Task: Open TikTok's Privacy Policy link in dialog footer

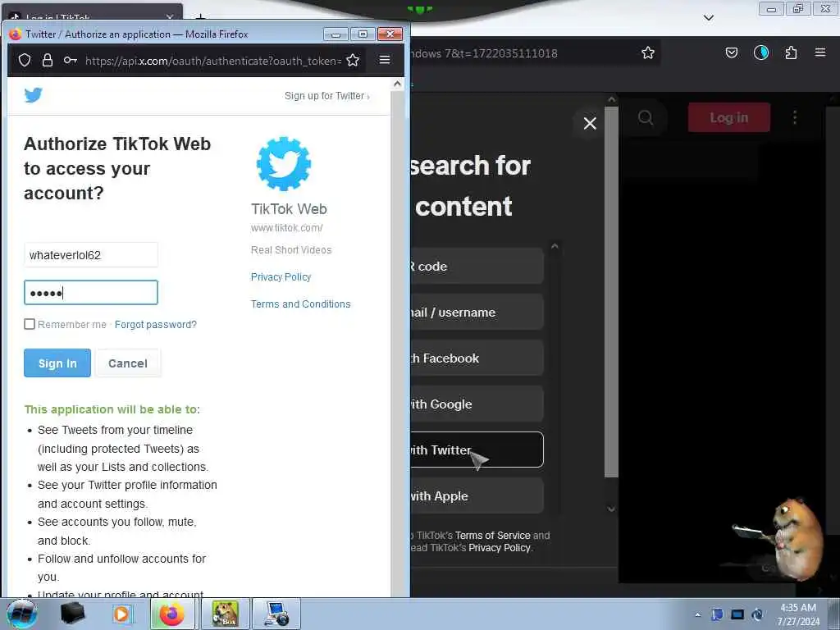Action: [500, 547]
